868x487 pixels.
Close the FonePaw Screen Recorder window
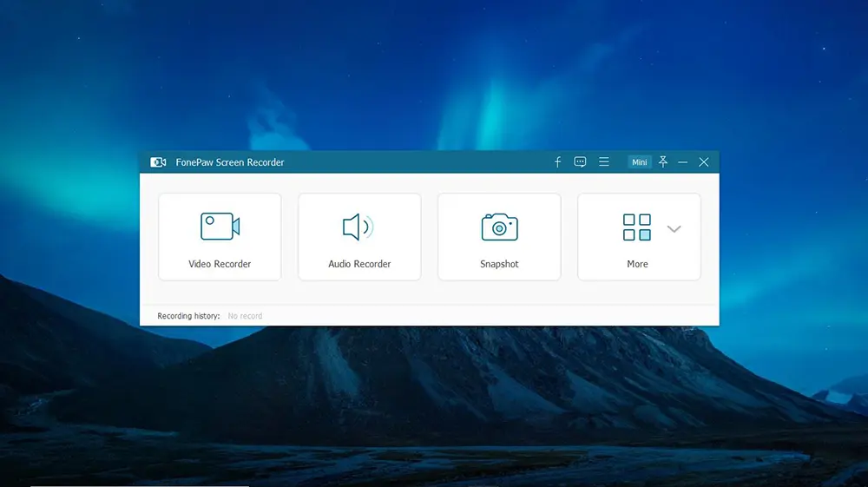[x=704, y=162]
